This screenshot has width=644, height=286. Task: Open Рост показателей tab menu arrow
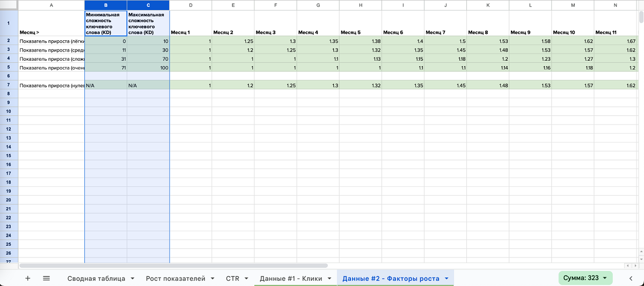(212, 278)
